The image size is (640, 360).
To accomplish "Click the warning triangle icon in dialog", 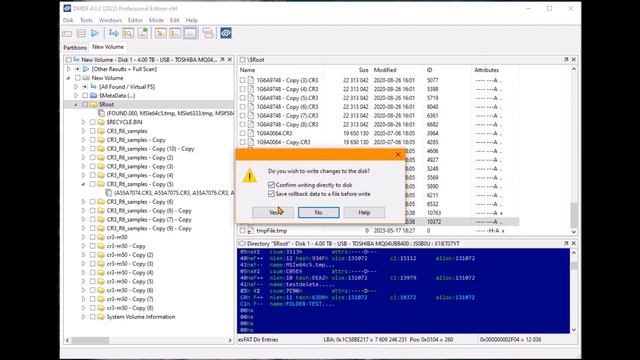I will (x=249, y=176).
